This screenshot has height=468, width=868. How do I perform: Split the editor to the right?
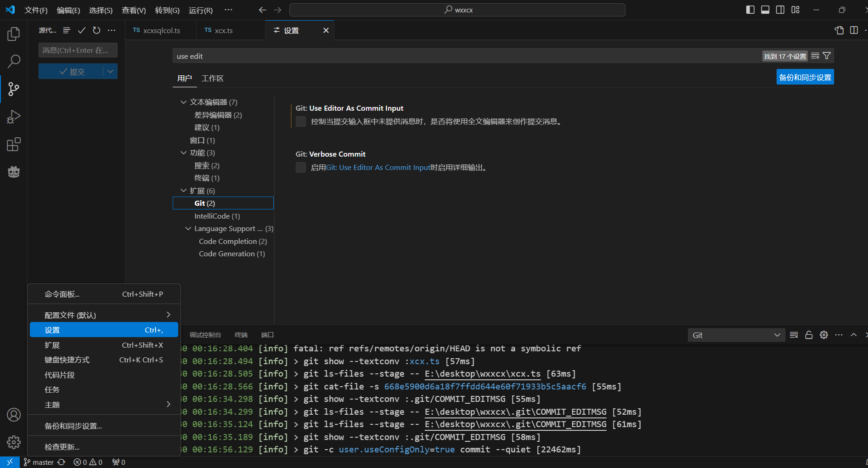click(854, 30)
